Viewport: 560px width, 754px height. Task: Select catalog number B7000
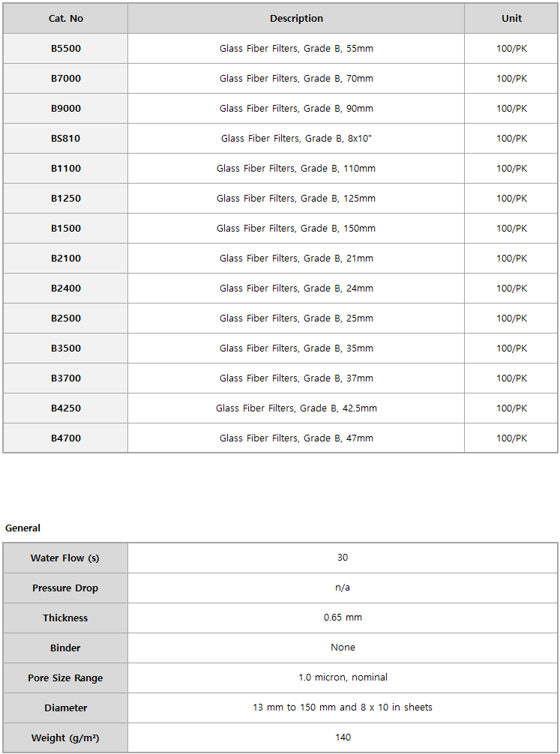(66, 79)
